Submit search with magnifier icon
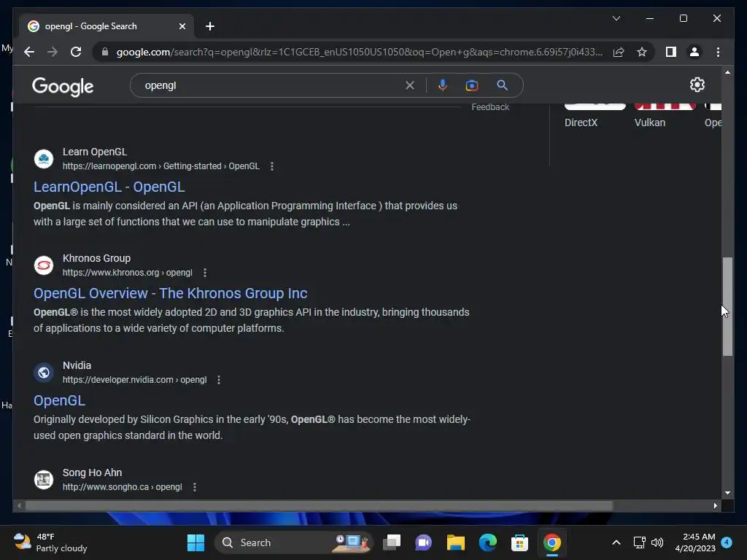The width and height of the screenshot is (747, 560). click(x=502, y=85)
